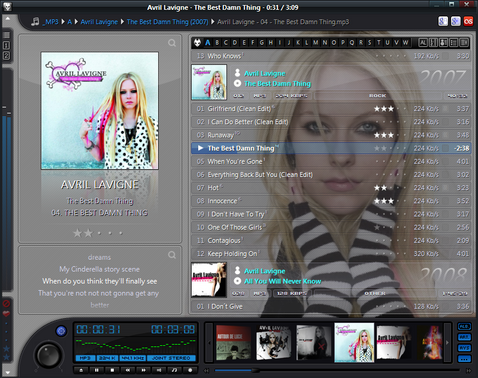Select the Autour de Lucie album thumbnail
Viewport: 478px width, 378px height.
[233, 343]
